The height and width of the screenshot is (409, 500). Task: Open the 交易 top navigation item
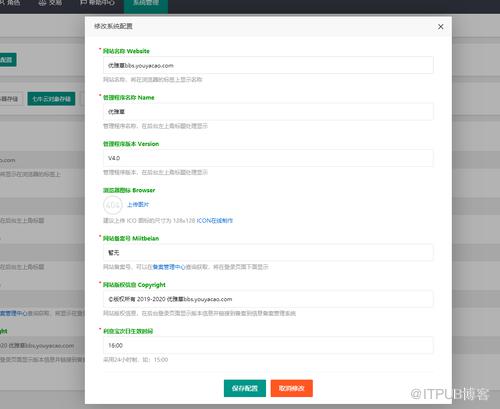[50, 3]
